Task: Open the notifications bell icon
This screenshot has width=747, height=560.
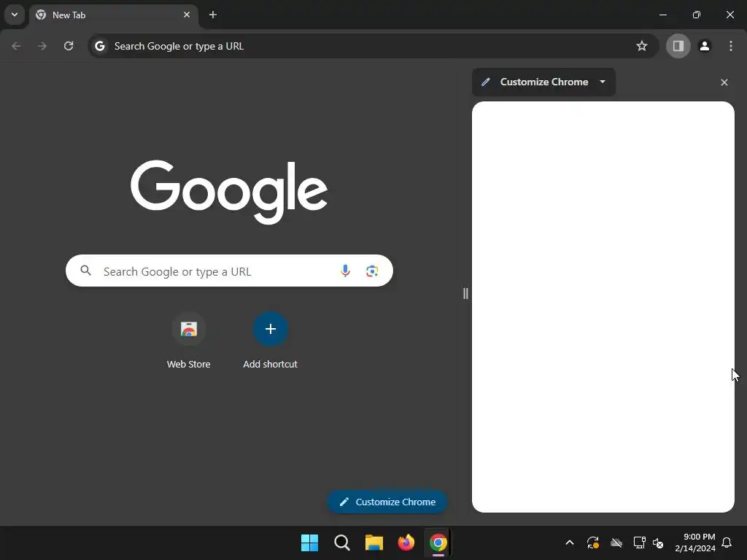Action: [x=727, y=542]
